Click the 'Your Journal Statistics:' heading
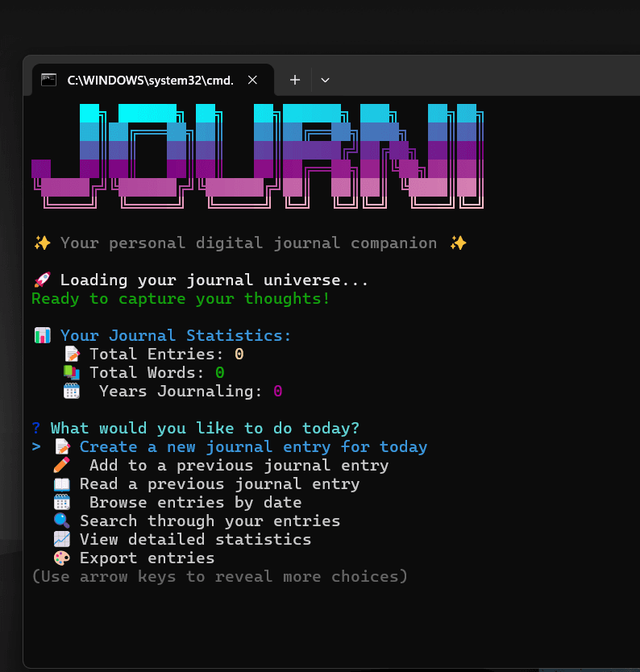 coord(176,335)
